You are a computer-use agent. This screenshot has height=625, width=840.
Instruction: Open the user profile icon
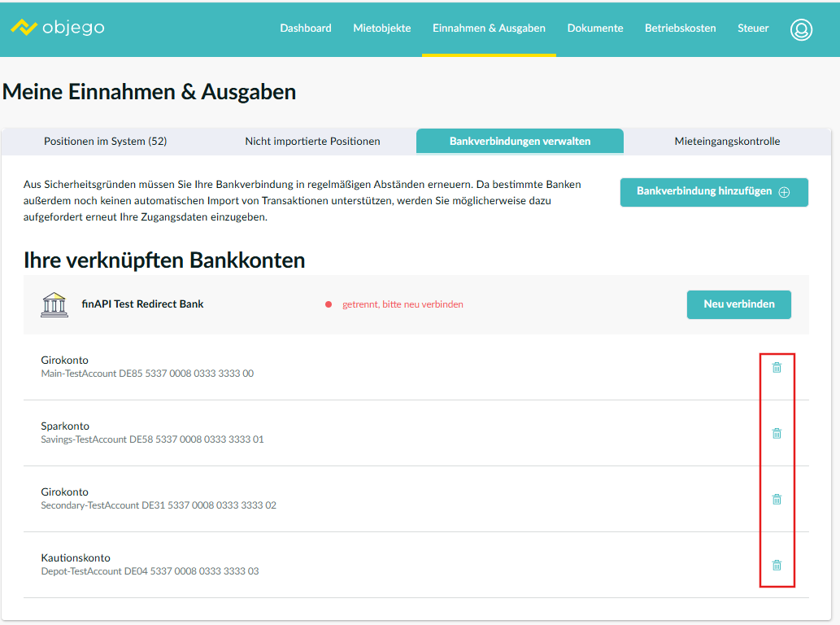tap(801, 29)
